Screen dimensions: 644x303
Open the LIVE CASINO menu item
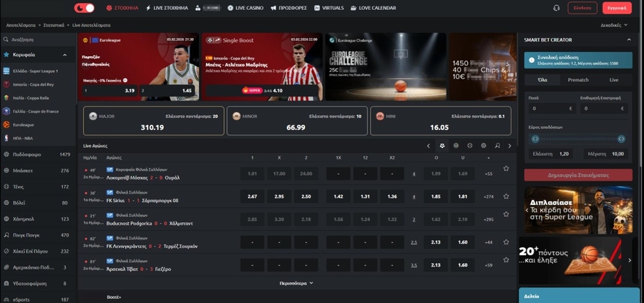[x=245, y=8]
